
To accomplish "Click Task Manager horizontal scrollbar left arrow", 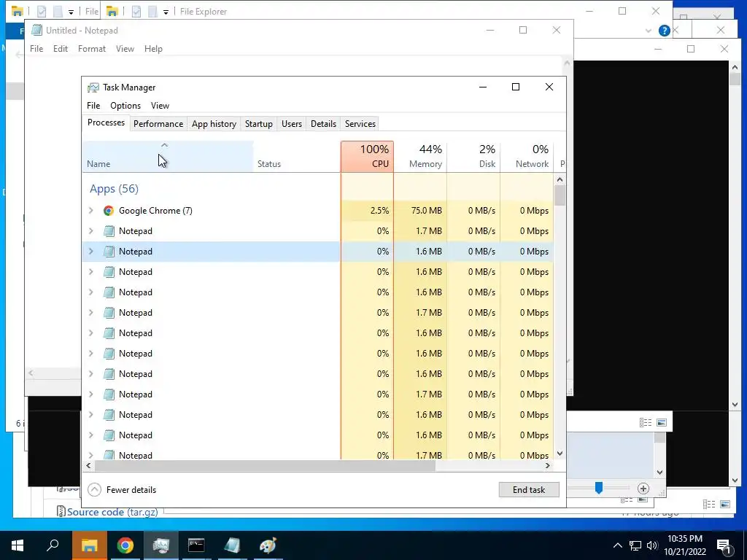I will click(x=88, y=466).
